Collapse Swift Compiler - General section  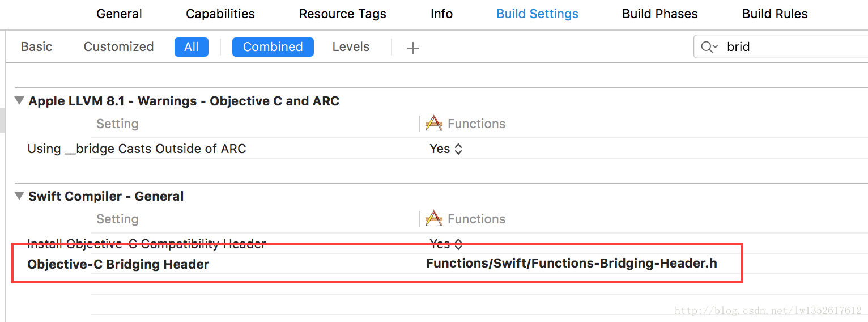click(19, 196)
